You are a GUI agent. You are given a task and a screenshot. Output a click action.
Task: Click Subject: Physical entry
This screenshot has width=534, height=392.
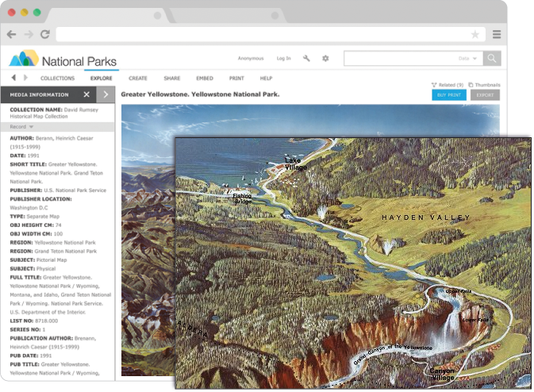click(33, 268)
